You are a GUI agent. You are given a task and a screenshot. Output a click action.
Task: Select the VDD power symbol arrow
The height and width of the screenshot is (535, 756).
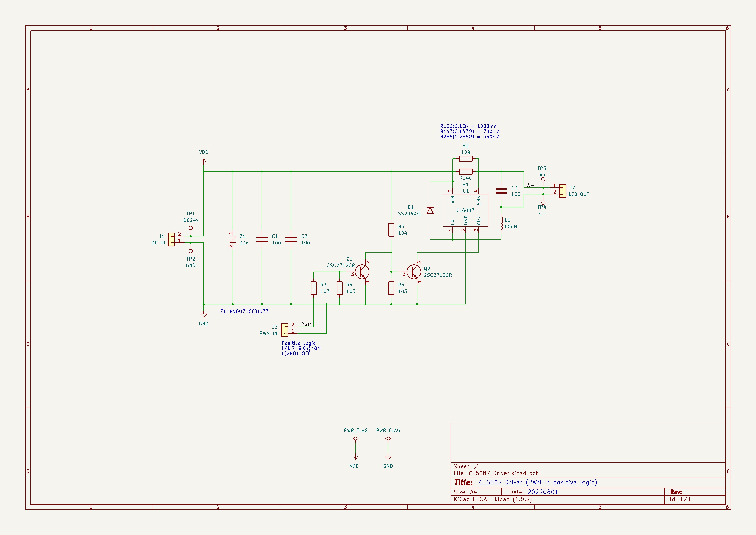coord(204,161)
